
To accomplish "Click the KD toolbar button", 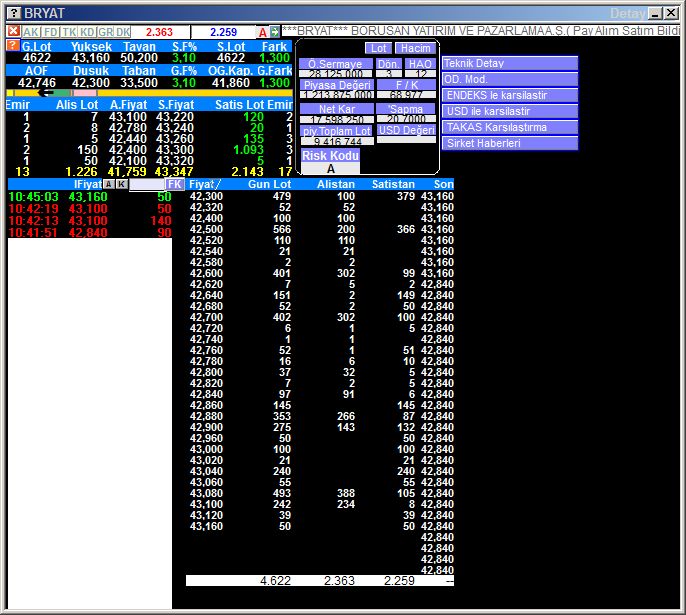I will (88, 32).
